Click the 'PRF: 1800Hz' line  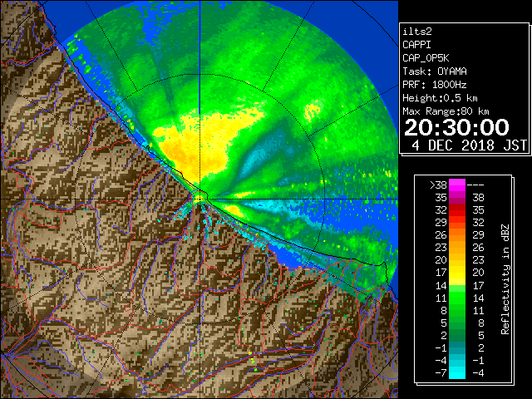pos(435,85)
